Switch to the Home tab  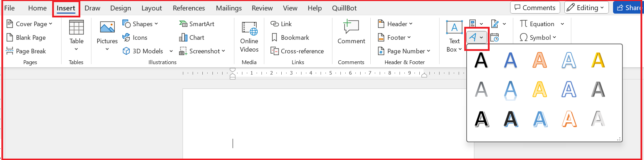click(x=37, y=8)
